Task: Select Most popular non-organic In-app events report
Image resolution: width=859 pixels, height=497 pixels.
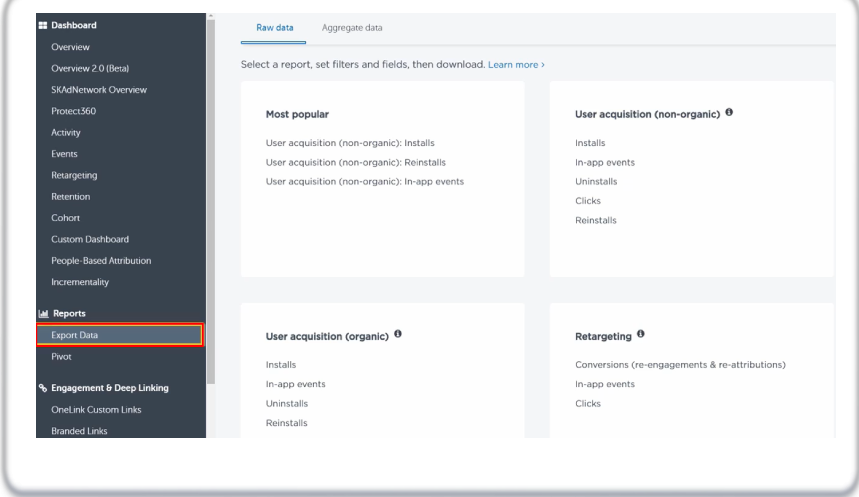Action: 365,182
